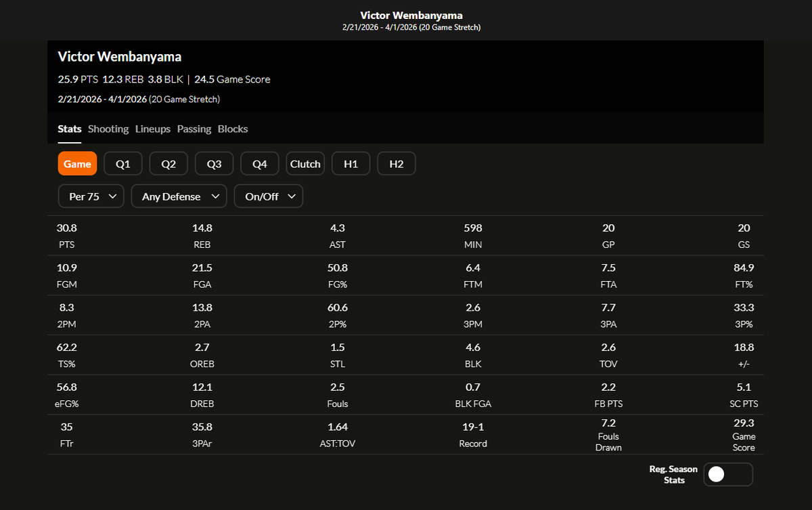812x510 pixels.
Task: Open the On/Off dropdown
Action: coord(269,196)
